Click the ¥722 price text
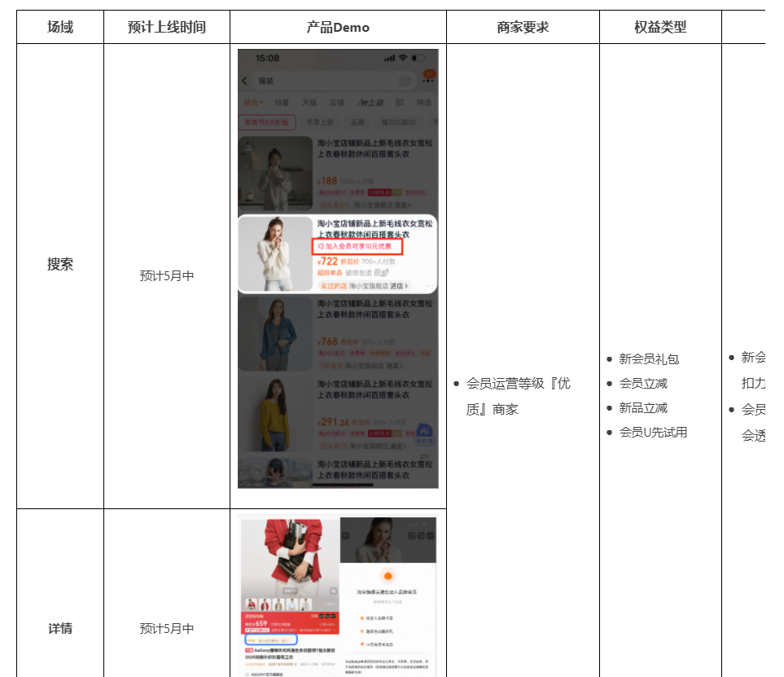 pos(327,262)
